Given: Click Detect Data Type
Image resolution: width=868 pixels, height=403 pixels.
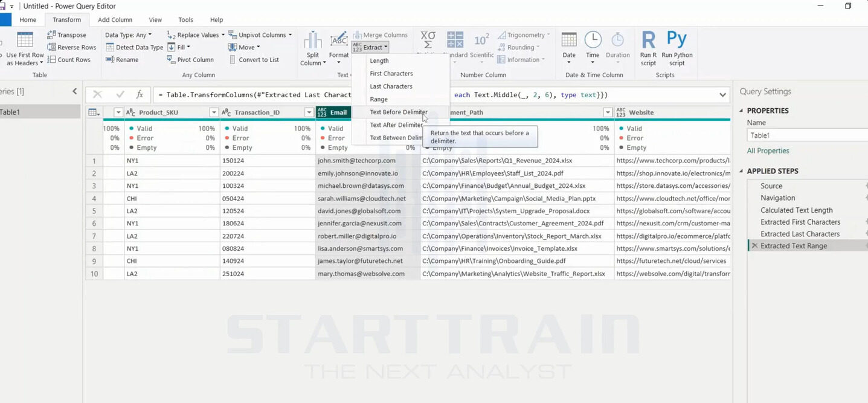Looking at the screenshot, I should pos(134,47).
